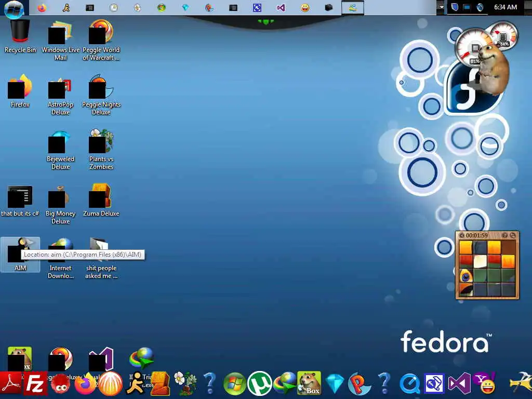
Task: Launch Adobe Acrobat from the dock
Action: (x=11, y=384)
